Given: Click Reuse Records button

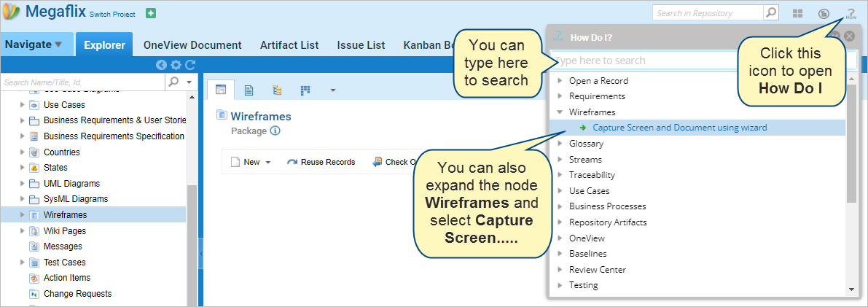Looking at the screenshot, I should (321, 162).
